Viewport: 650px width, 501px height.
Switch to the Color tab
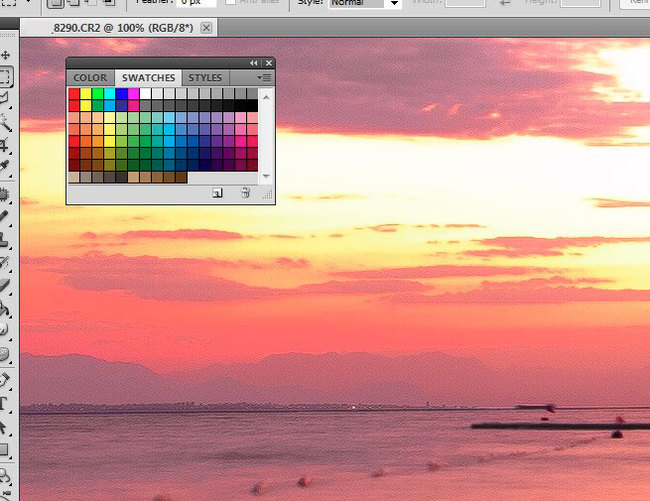click(x=90, y=77)
